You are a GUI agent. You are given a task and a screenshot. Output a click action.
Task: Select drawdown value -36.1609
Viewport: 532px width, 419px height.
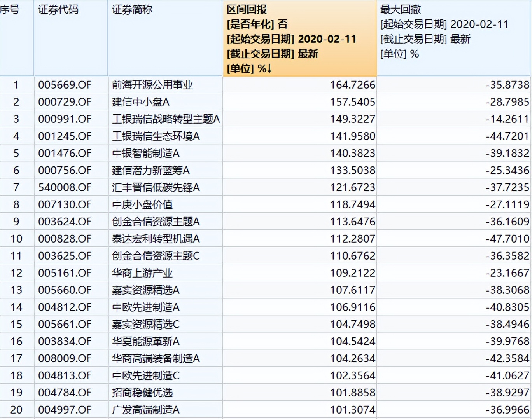507,222
